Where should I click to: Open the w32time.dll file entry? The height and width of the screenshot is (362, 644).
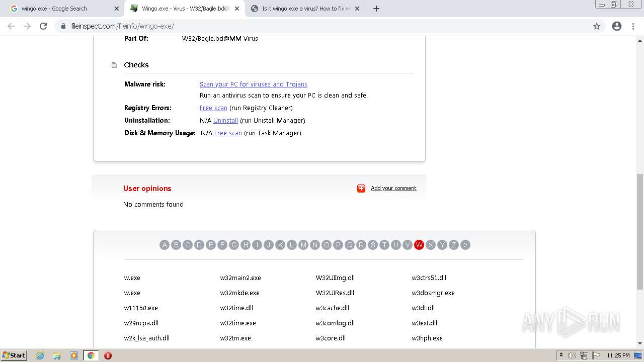236,308
